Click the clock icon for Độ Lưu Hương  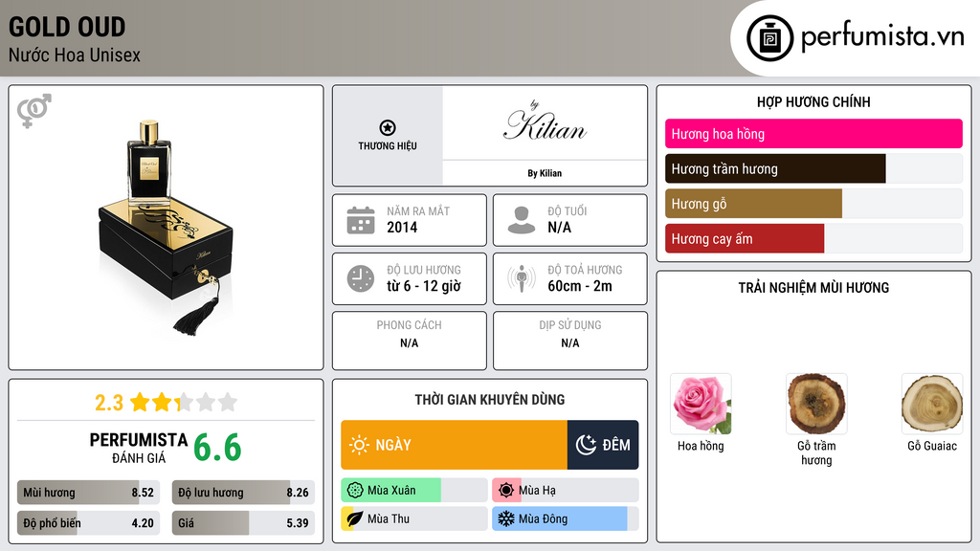[x=360, y=278]
